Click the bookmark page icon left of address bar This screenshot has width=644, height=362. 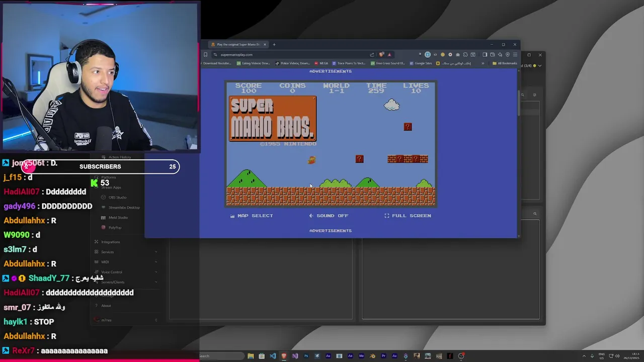click(x=205, y=54)
